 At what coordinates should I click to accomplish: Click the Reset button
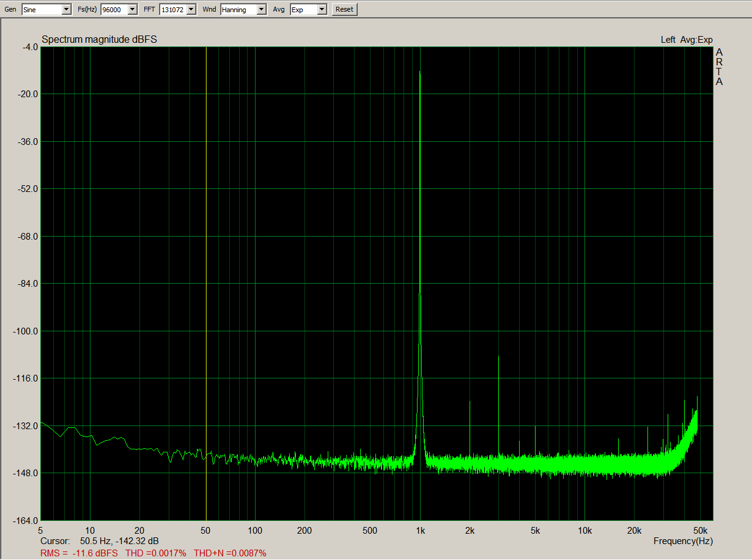click(x=344, y=9)
